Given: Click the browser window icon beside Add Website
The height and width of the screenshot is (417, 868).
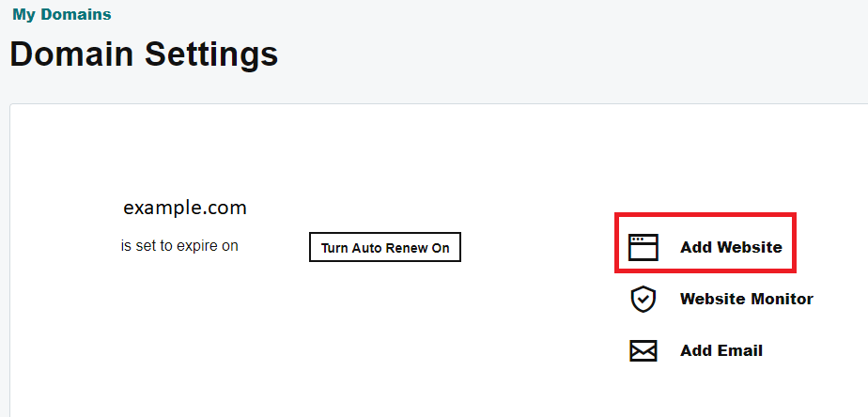Looking at the screenshot, I should pyautogui.click(x=643, y=247).
